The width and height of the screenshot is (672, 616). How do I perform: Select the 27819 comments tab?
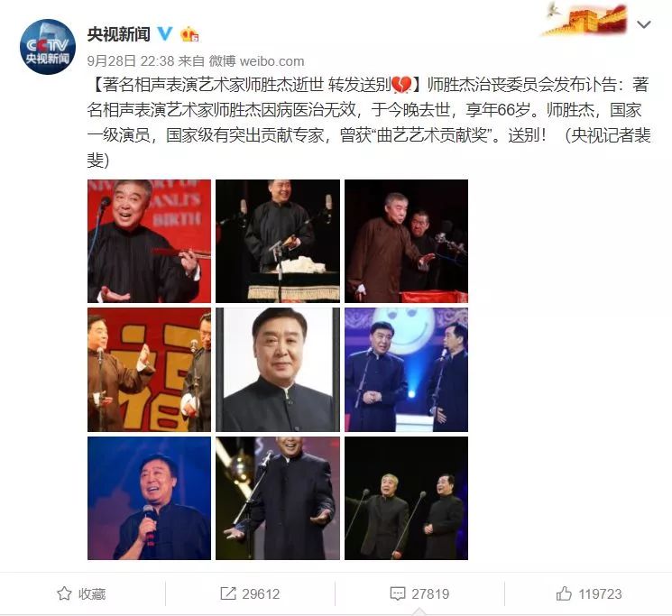[x=419, y=593]
